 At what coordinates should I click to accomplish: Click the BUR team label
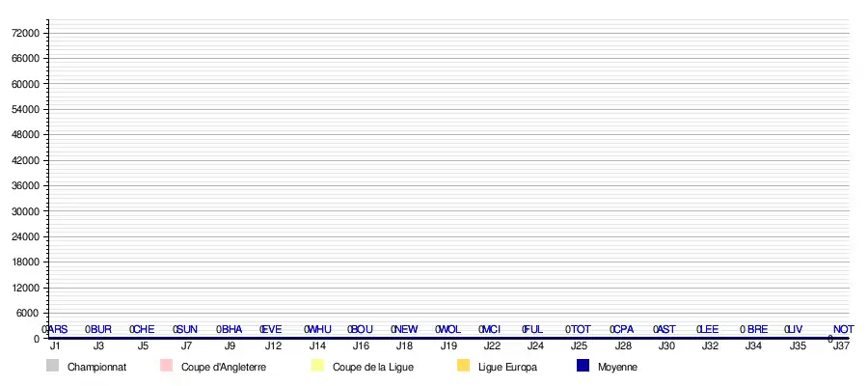click(x=101, y=330)
